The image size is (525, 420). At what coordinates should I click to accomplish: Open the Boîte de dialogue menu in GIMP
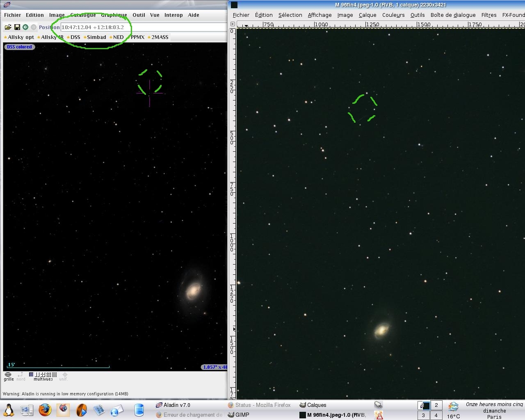coord(453,15)
